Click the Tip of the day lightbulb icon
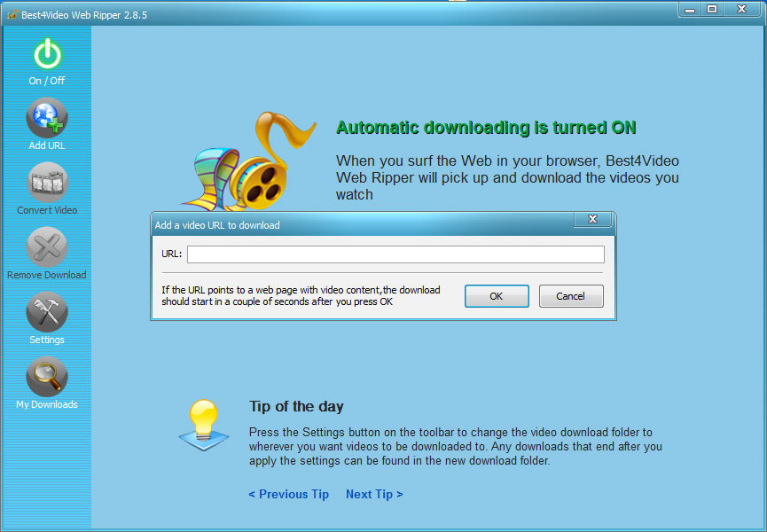 (x=203, y=425)
